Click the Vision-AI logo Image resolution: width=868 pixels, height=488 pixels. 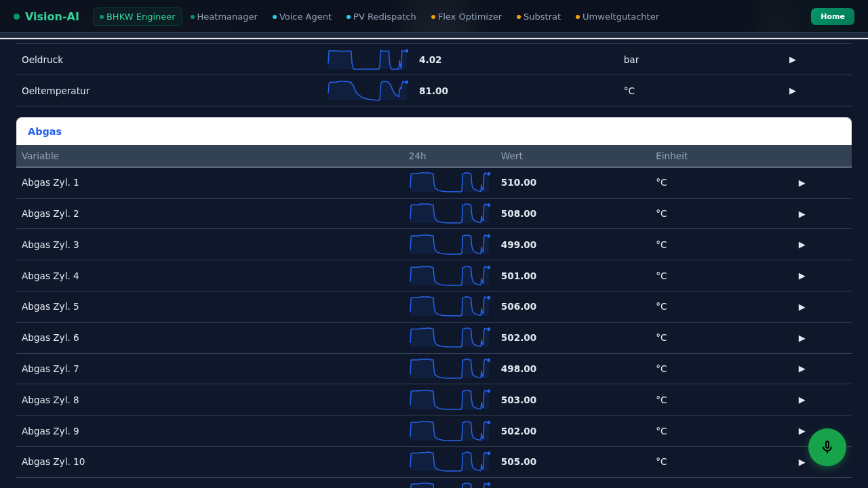46,16
